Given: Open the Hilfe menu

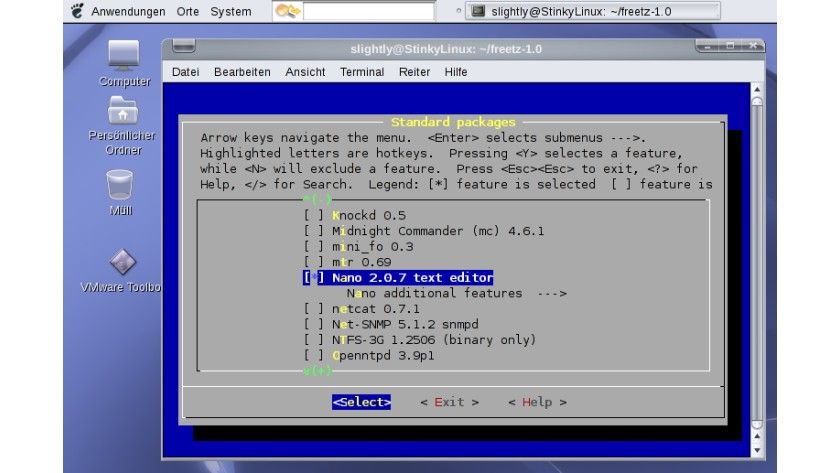Looking at the screenshot, I should tap(456, 72).
